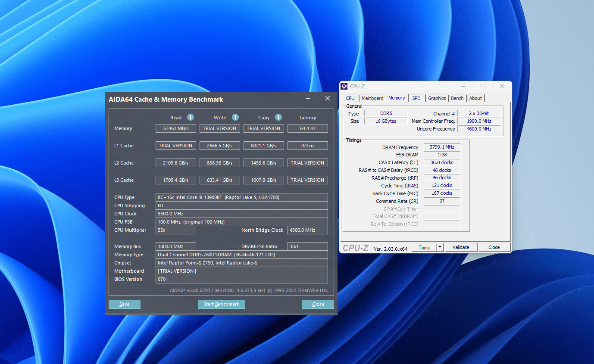Click the Copy info icon
Viewport: 594px width, 364px height.
(278, 117)
